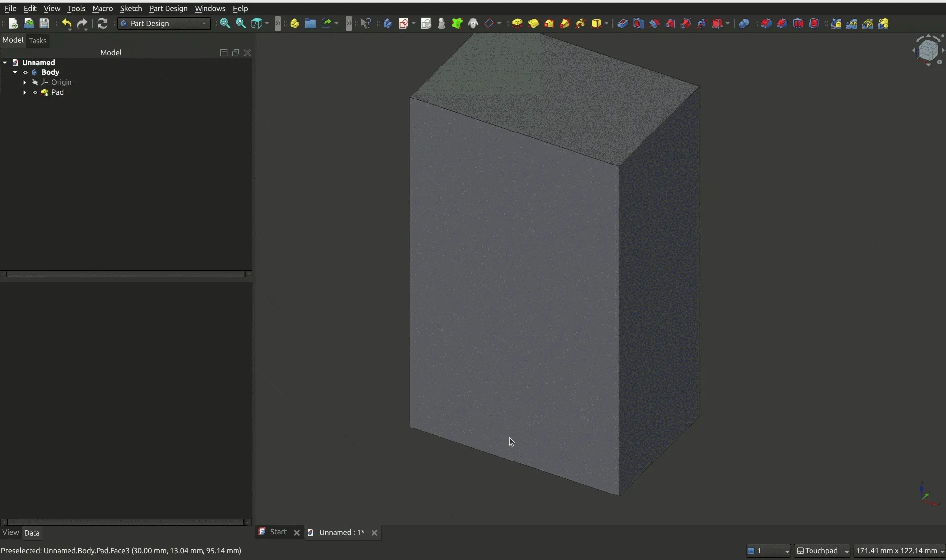Create a new document
This screenshot has width=946, height=560.
point(13,23)
